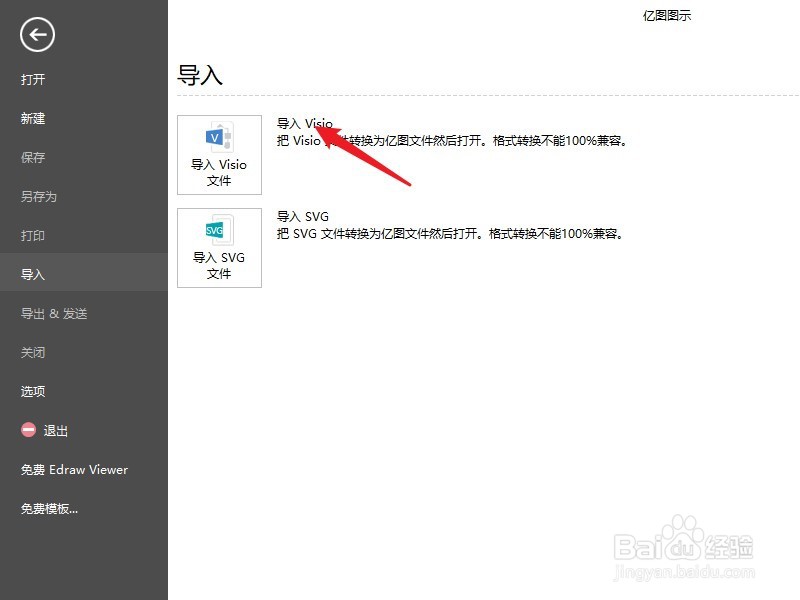The width and height of the screenshot is (800, 600).
Task: Select the 导入 Visio 文件 icon
Action: (x=219, y=154)
